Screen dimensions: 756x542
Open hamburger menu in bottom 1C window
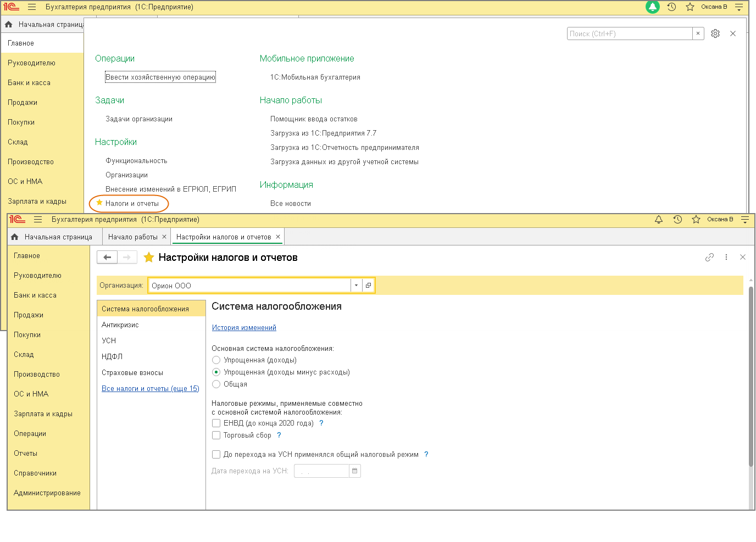[38, 220]
